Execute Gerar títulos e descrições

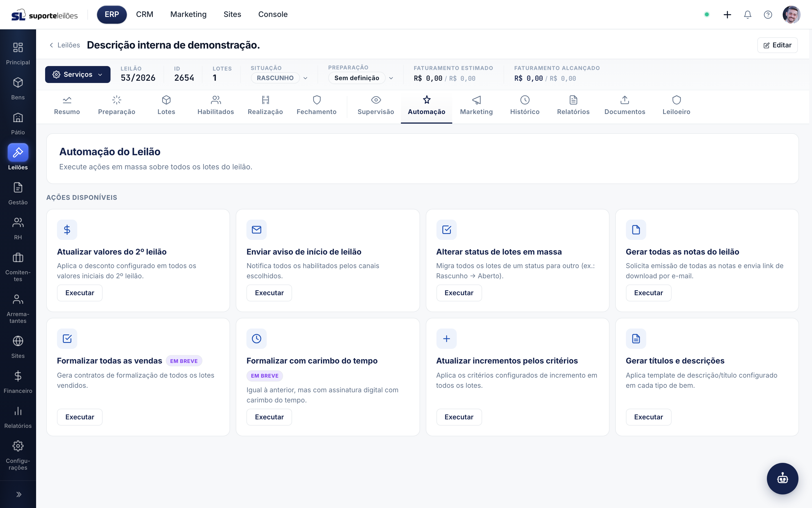coord(648,417)
